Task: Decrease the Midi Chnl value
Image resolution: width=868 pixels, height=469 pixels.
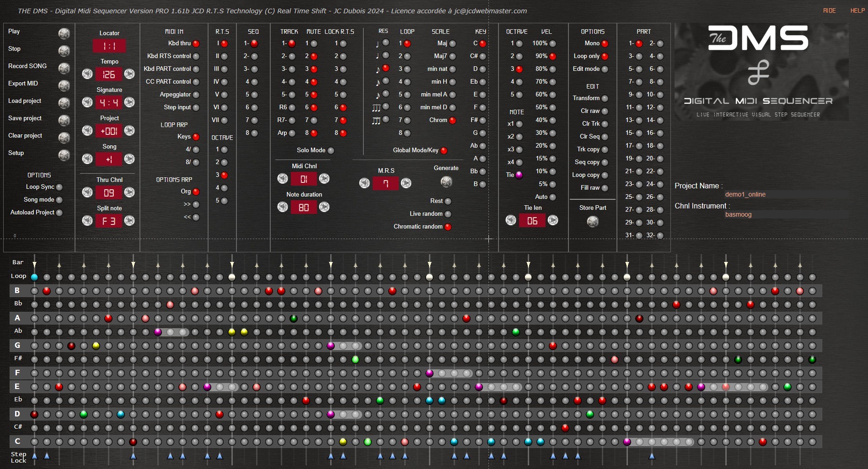Action: pyautogui.click(x=283, y=179)
